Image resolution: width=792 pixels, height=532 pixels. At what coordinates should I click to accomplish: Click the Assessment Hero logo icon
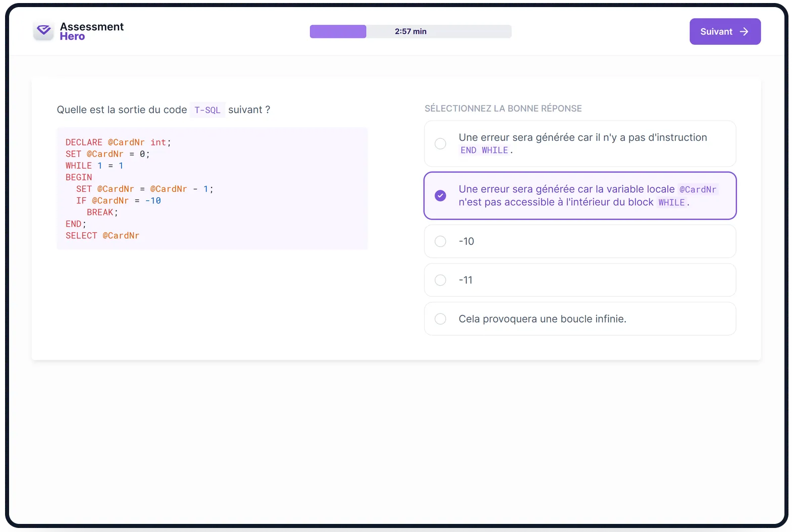coord(44,31)
